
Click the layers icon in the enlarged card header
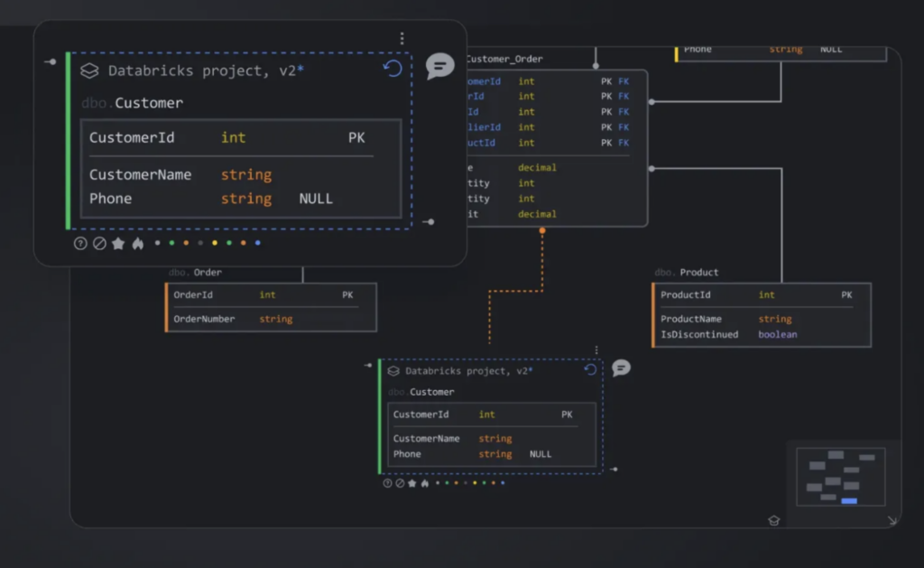click(89, 70)
